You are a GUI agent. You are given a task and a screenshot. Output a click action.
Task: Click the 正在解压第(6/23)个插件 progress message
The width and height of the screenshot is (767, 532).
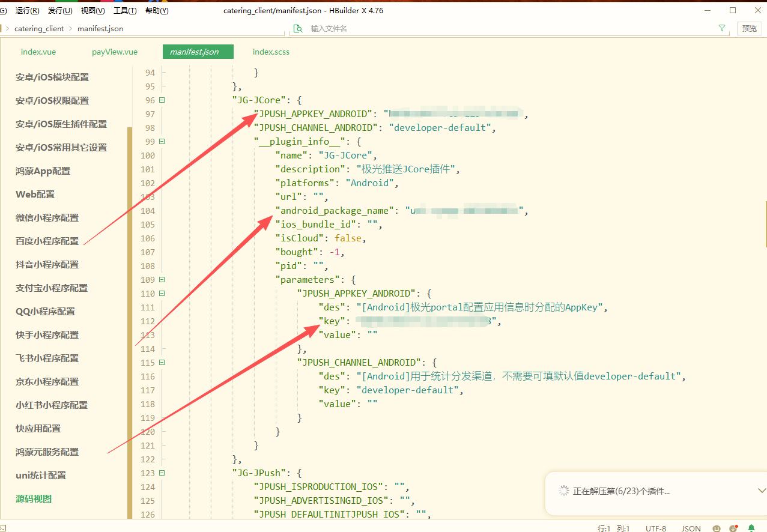click(x=621, y=491)
